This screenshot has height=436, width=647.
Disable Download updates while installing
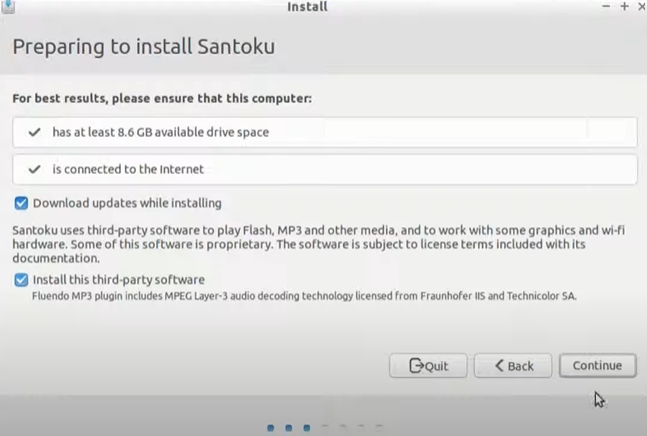(x=21, y=203)
